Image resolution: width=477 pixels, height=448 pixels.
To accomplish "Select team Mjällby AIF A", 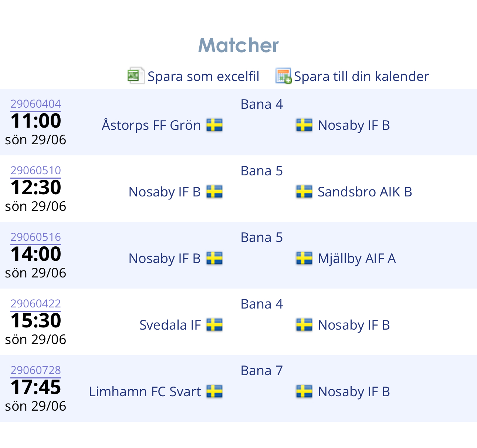I will (x=356, y=259).
